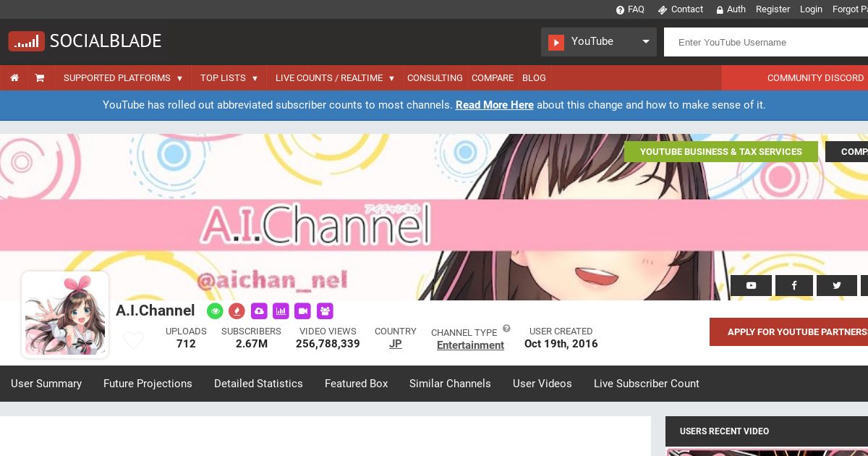This screenshot has width=868, height=456.
Task: Click Community Discord button
Action: [x=795, y=77]
